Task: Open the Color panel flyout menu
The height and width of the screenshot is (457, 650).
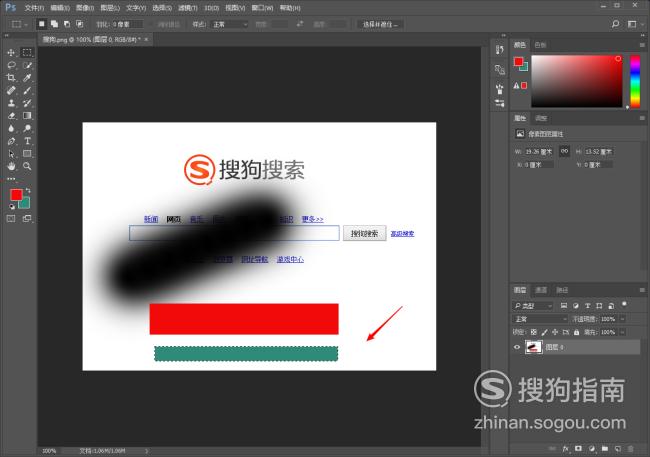Action: [642, 45]
